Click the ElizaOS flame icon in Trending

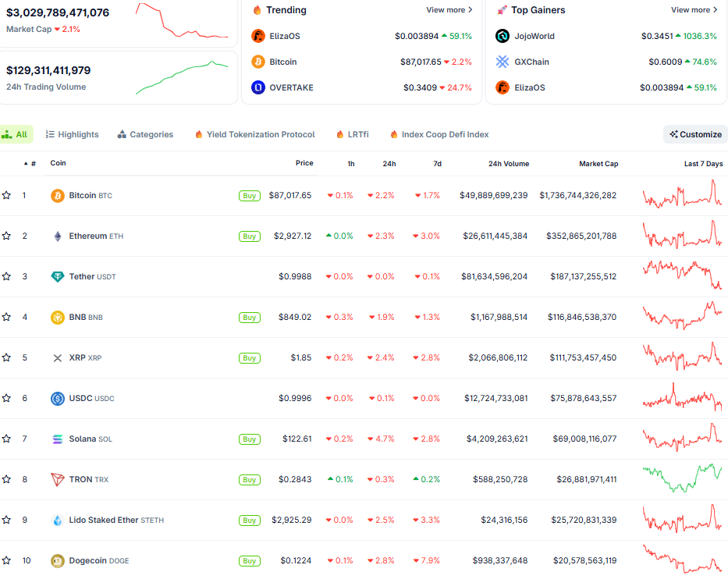point(257,36)
